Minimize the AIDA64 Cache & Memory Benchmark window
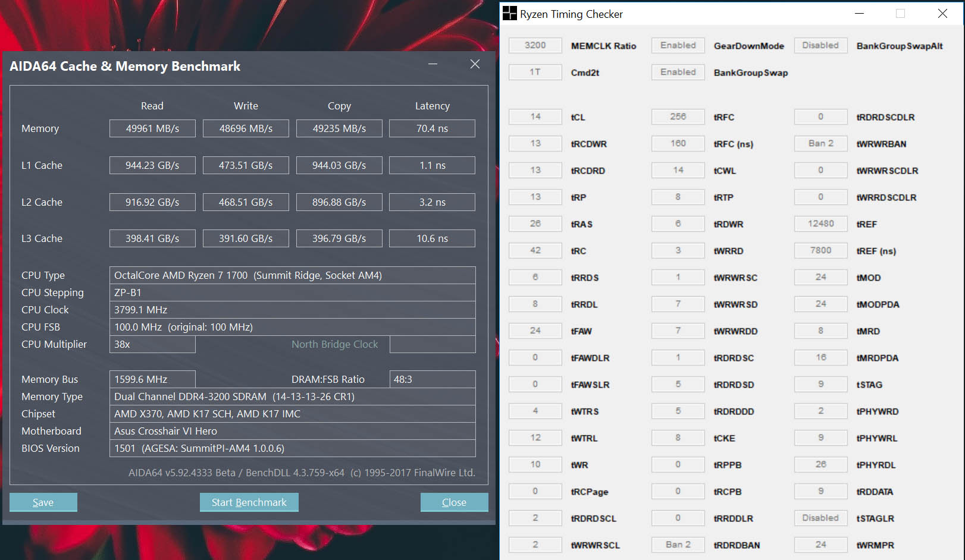This screenshot has width=965, height=560. 433,64
